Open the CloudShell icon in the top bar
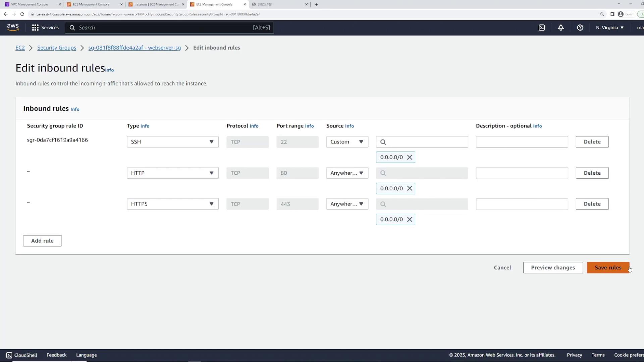Screen dimensions: 644x362 (542, 28)
